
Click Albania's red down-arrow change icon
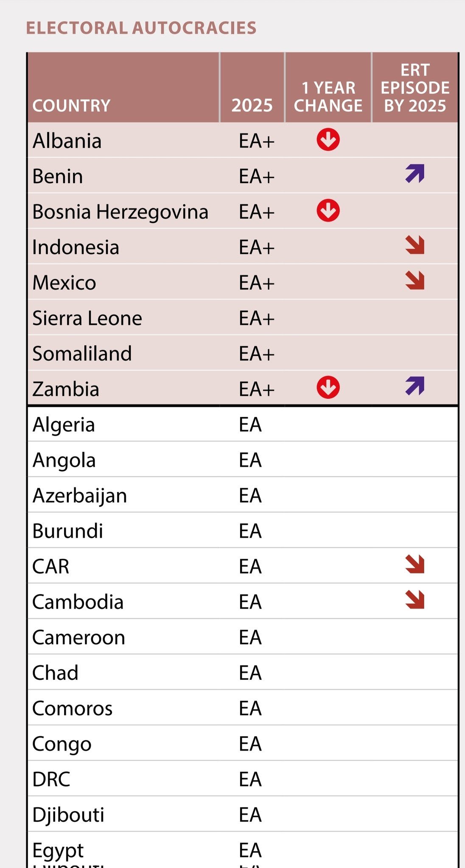pos(328,140)
